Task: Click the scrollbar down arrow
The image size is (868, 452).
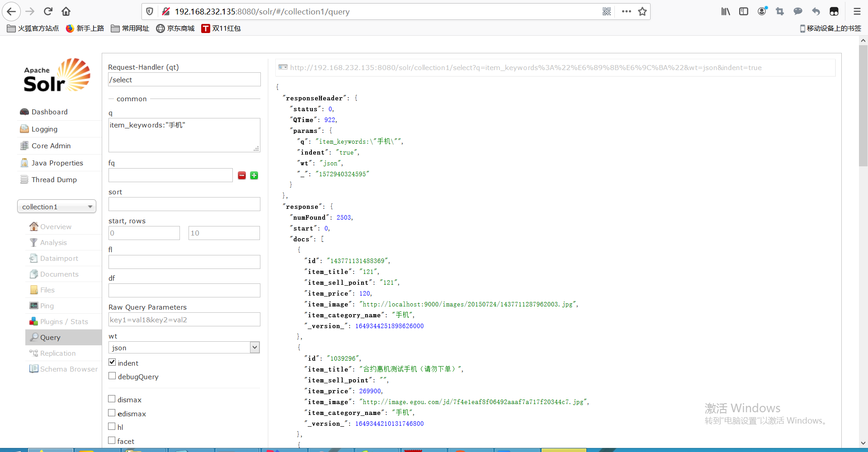Action: [863, 443]
